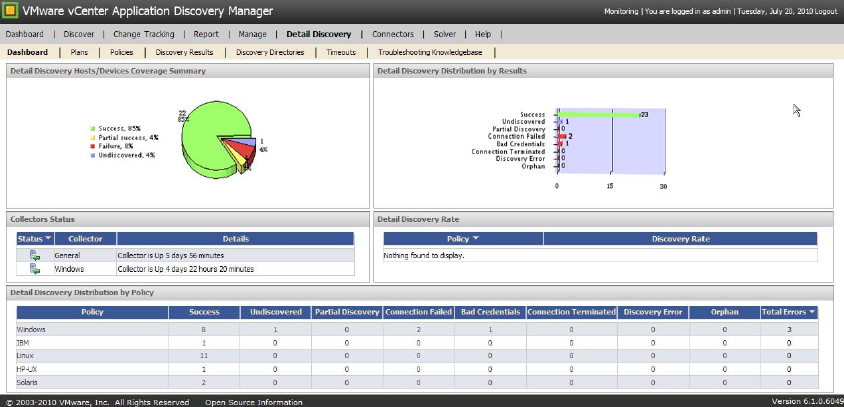844x407 pixels.
Task: Click the green Success legend swatch
Action: [x=93, y=129]
